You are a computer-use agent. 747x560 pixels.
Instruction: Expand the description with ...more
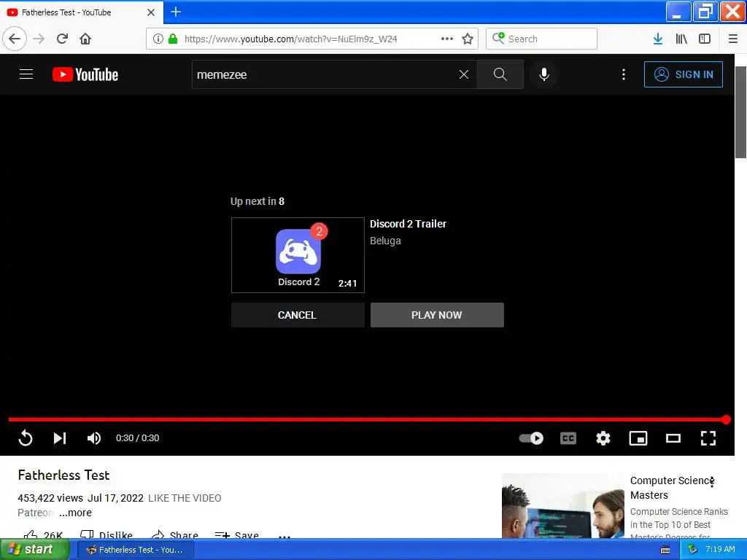[x=75, y=513]
